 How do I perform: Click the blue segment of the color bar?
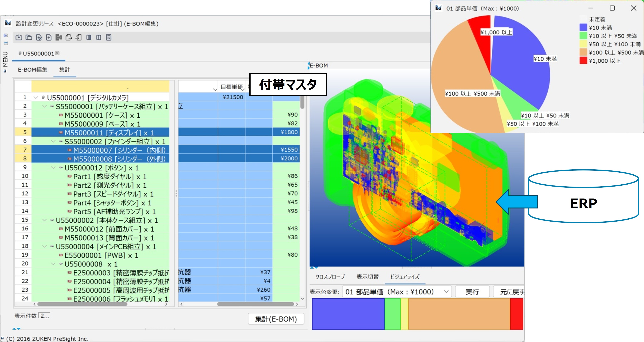tap(348, 314)
